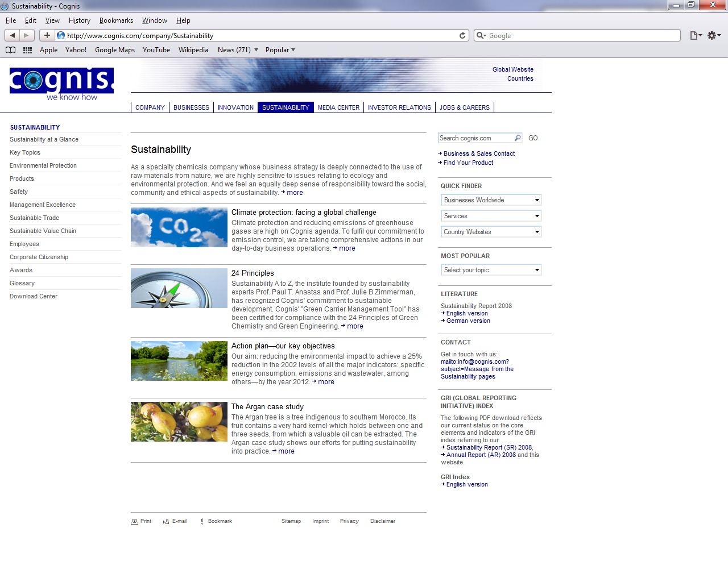Image resolution: width=728 pixels, height=582 pixels.
Task: Click the Add Bookmark plus button
Action: [x=47, y=35]
